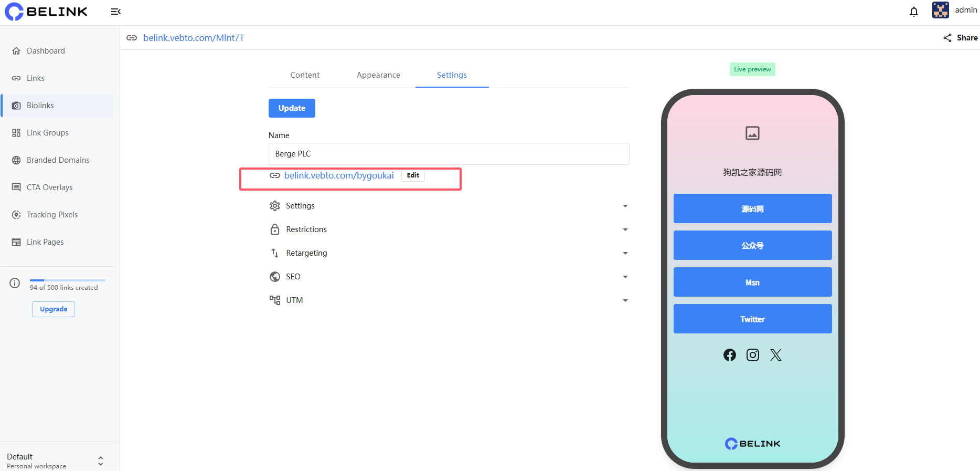Image resolution: width=980 pixels, height=471 pixels.
Task: Click Edit next to the biolink URL
Action: pyautogui.click(x=413, y=175)
